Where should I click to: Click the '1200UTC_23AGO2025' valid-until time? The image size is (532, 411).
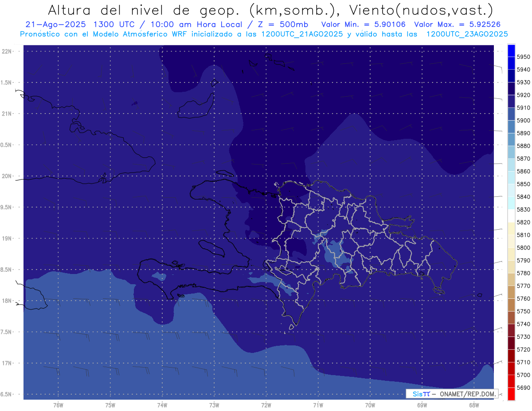point(467,34)
